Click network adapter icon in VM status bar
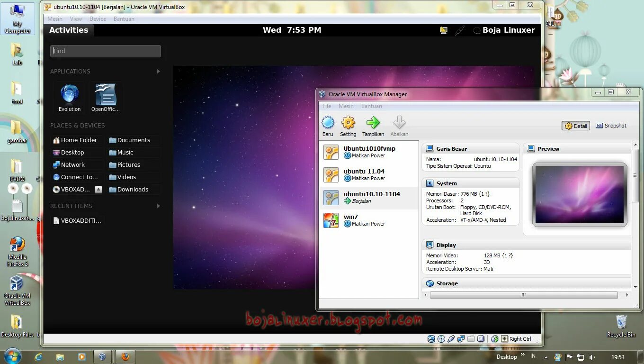 tap(461, 339)
